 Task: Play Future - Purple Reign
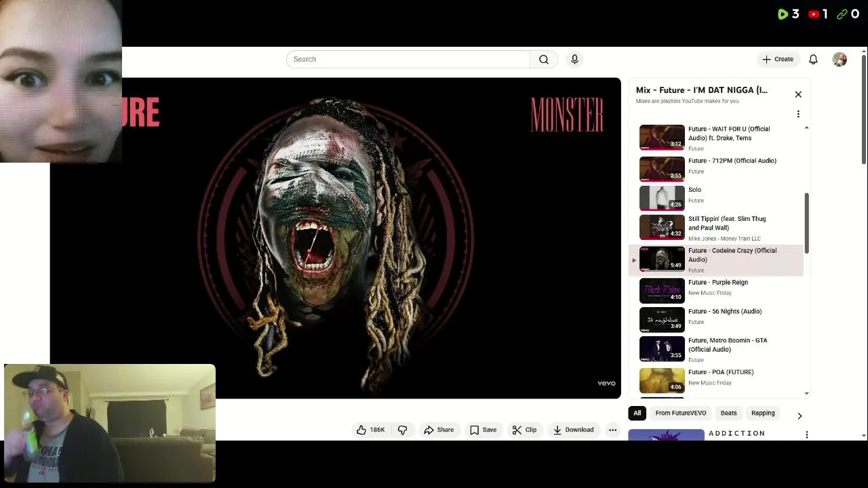point(718,282)
